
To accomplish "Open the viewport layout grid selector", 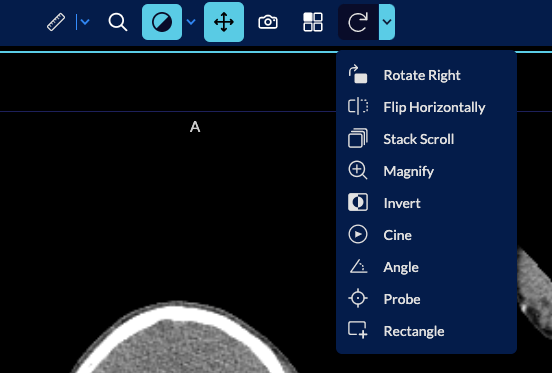I will click(313, 22).
